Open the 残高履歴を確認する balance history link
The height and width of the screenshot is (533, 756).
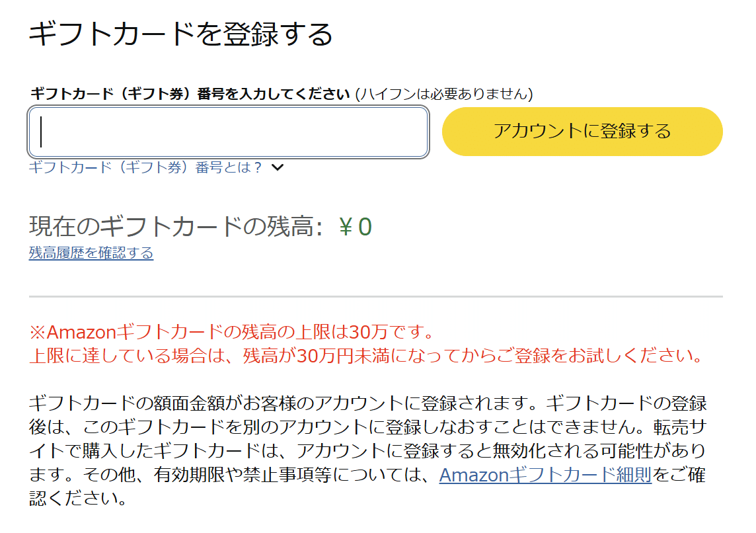[90, 254]
